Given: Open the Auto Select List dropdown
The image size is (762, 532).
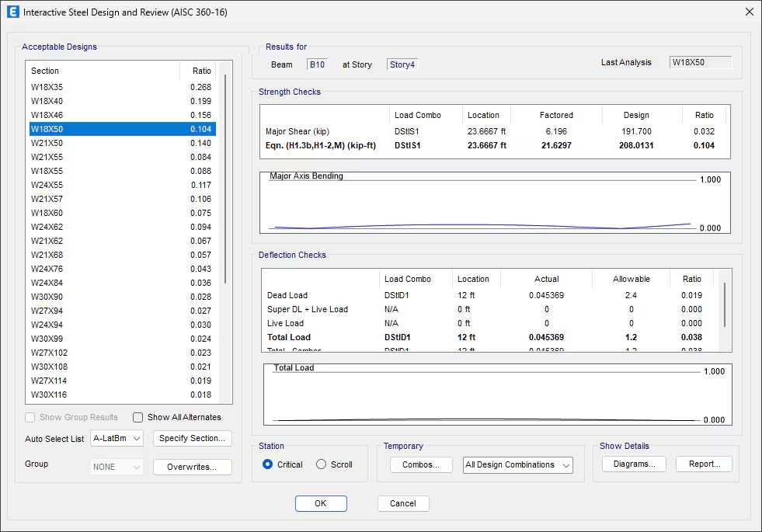Looking at the screenshot, I should coord(117,439).
